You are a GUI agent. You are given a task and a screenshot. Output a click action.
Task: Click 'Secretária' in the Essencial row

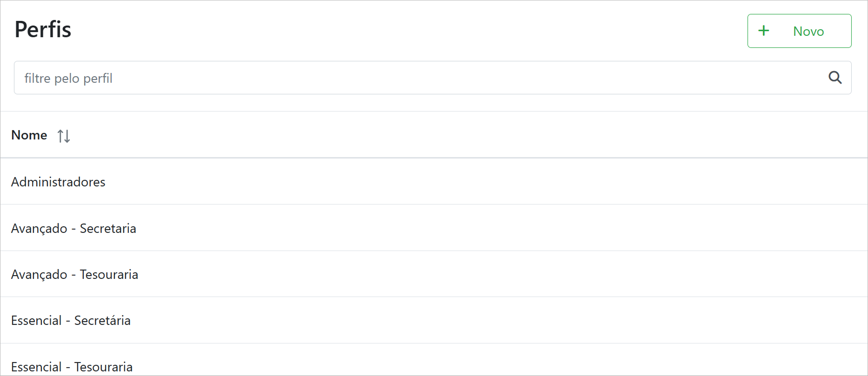pos(102,320)
